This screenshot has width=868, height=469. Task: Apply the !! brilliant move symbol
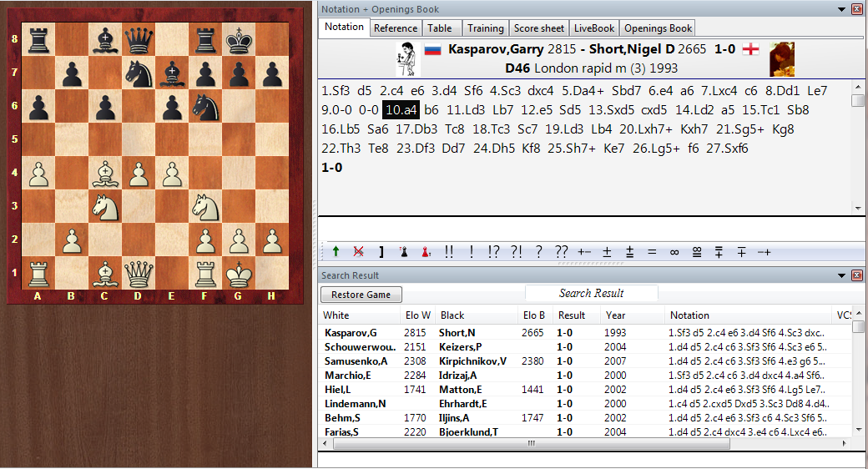click(449, 252)
